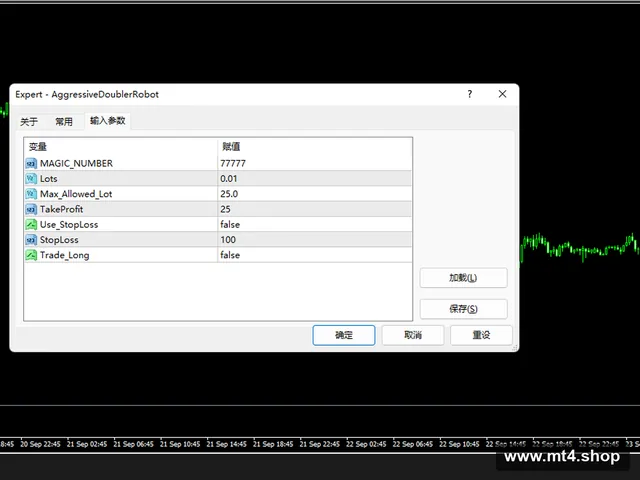Click the StopLoss integer type icon
This screenshot has width=640, height=480.
click(31, 240)
